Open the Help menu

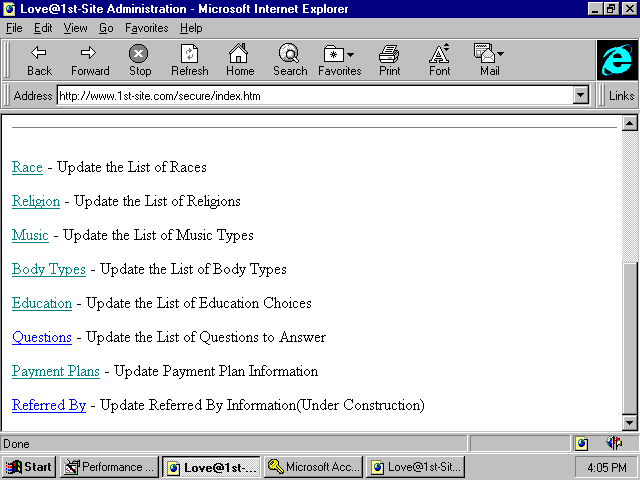(x=191, y=28)
